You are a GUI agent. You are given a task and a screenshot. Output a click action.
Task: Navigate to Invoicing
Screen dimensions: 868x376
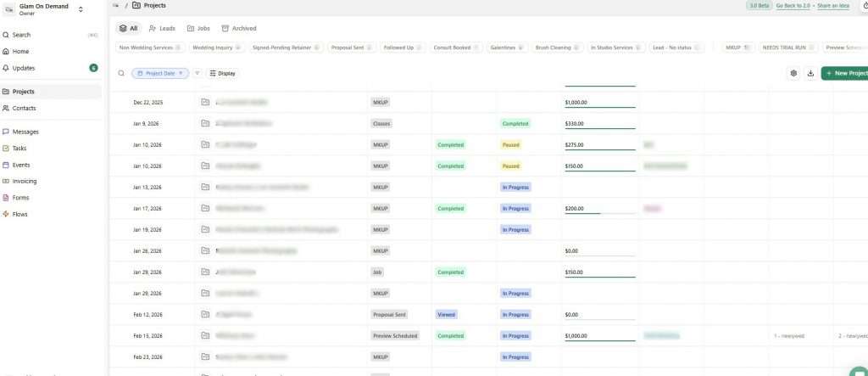(x=24, y=181)
